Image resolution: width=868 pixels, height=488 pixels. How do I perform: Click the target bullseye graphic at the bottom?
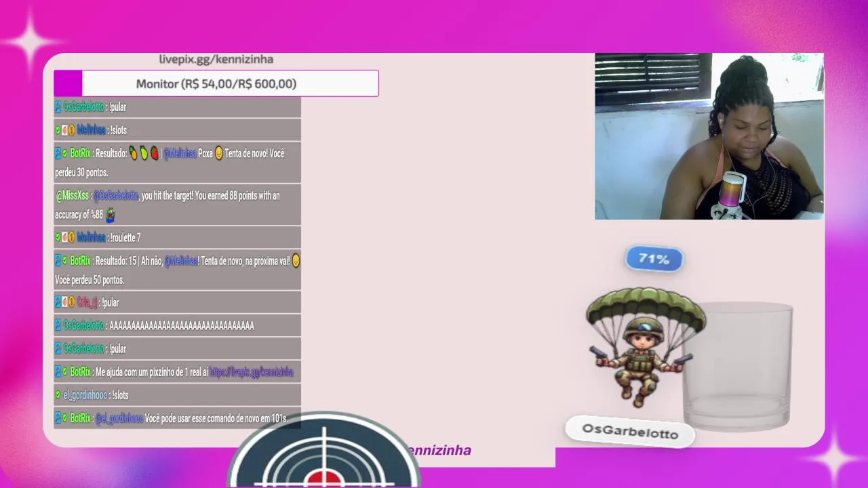point(324,451)
